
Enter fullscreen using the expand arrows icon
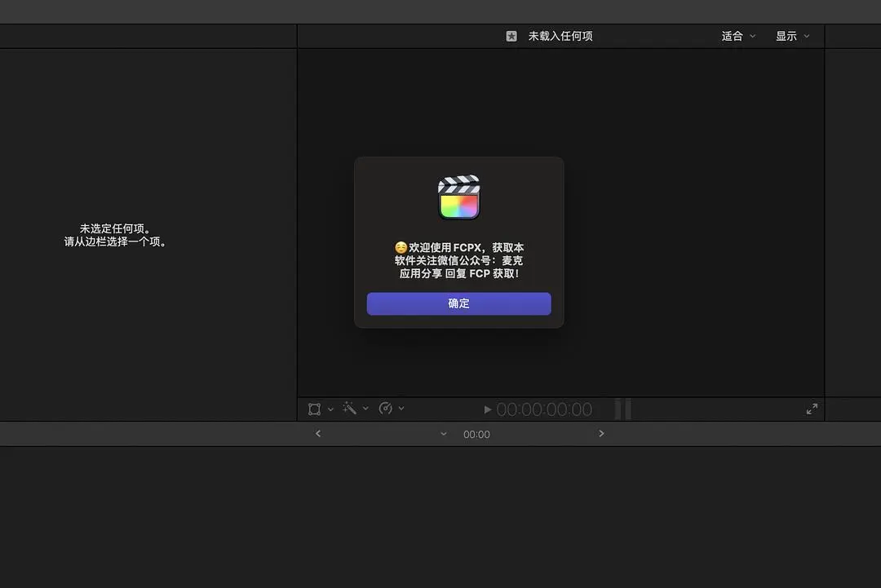(x=812, y=409)
